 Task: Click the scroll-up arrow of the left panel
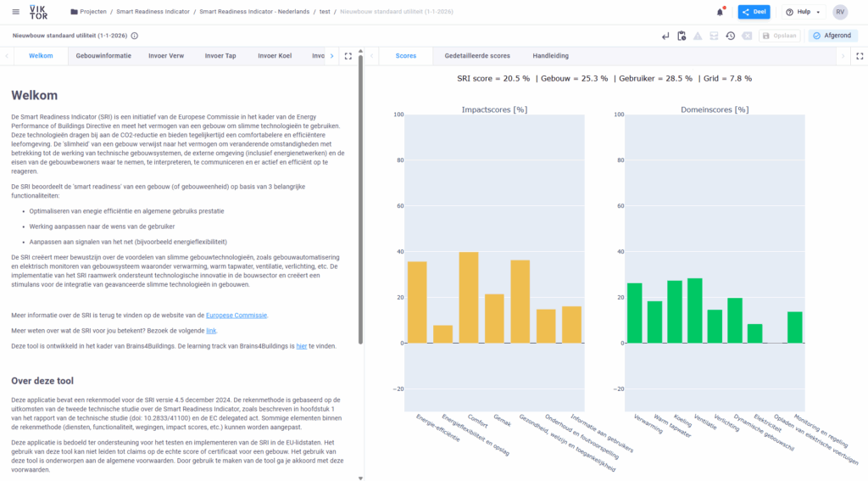[x=360, y=51]
